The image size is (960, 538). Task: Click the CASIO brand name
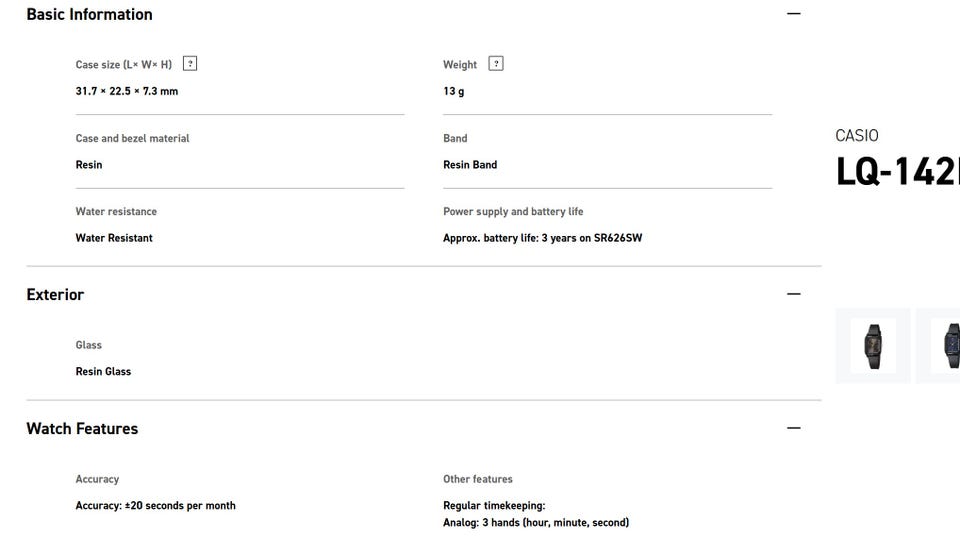point(856,136)
